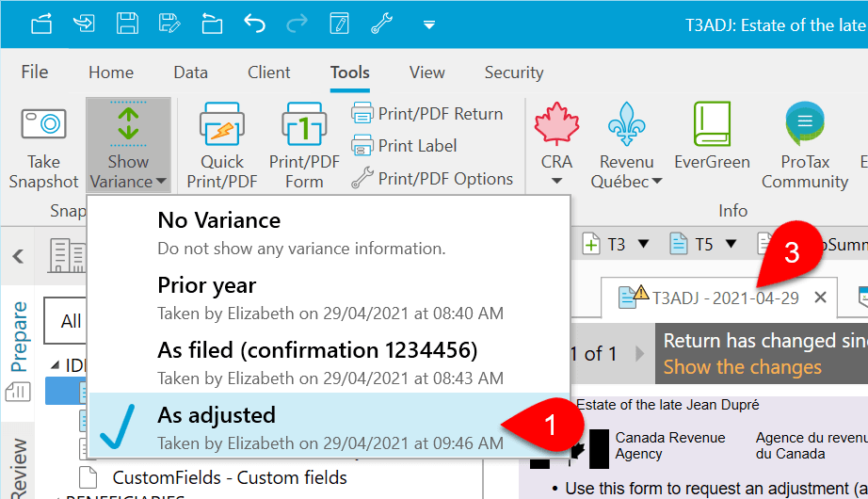Go to next page arrow beside 1 of 1
The image size is (868, 499).
coord(640,353)
